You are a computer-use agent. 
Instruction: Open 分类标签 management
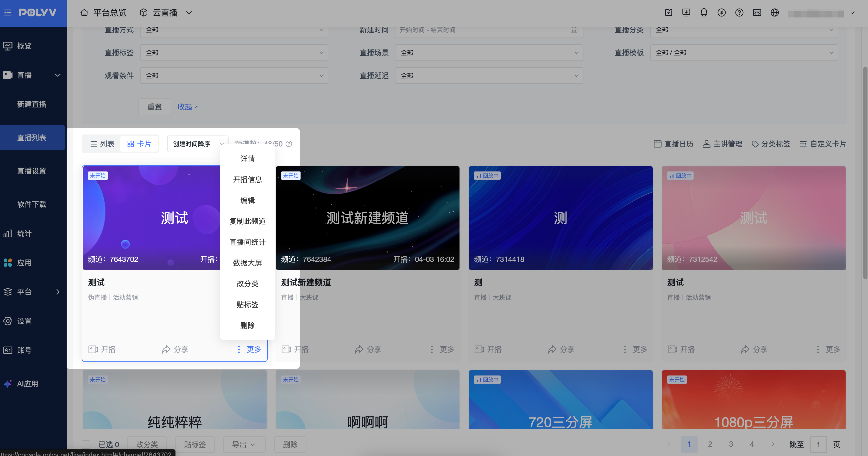(x=771, y=144)
